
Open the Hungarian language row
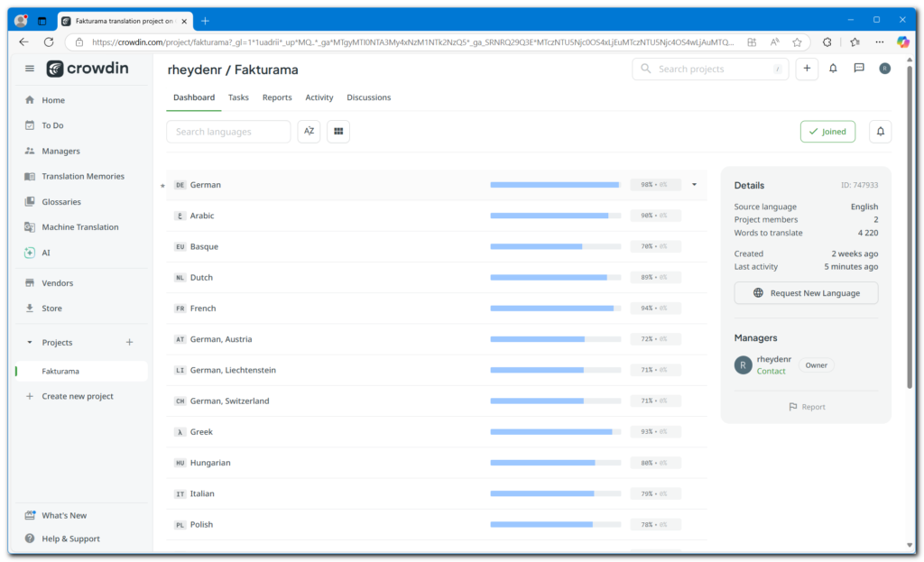[x=436, y=463]
